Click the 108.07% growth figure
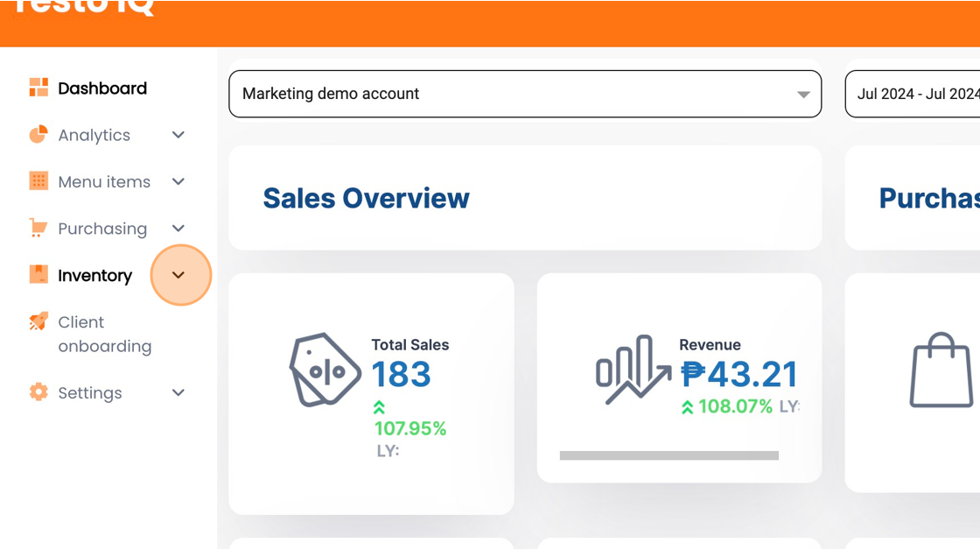This screenshot has height=550, width=980. click(x=736, y=406)
